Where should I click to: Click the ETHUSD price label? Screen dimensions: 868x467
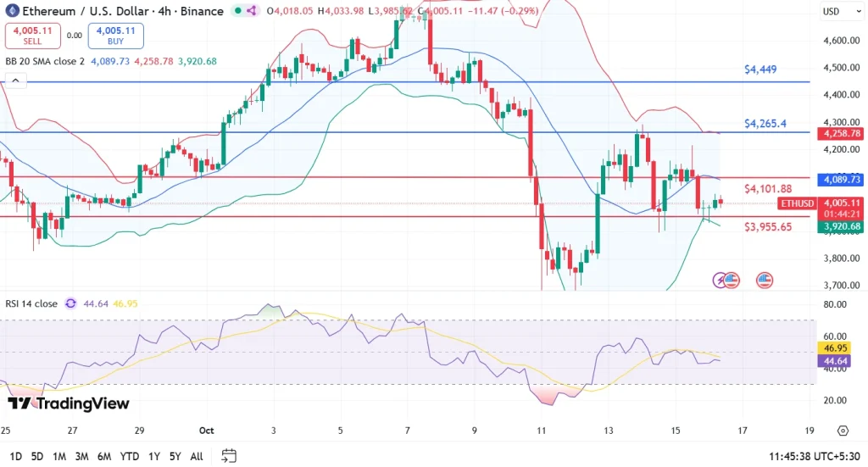(x=798, y=203)
